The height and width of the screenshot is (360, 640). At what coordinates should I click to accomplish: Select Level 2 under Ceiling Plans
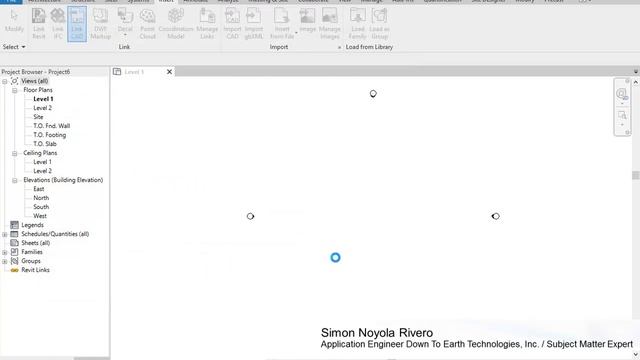coord(42,171)
